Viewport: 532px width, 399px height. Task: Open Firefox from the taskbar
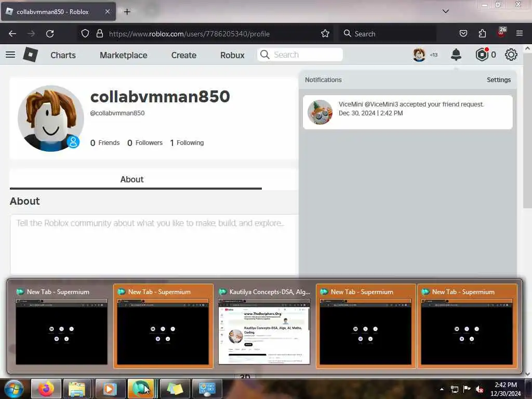pyautogui.click(x=46, y=389)
